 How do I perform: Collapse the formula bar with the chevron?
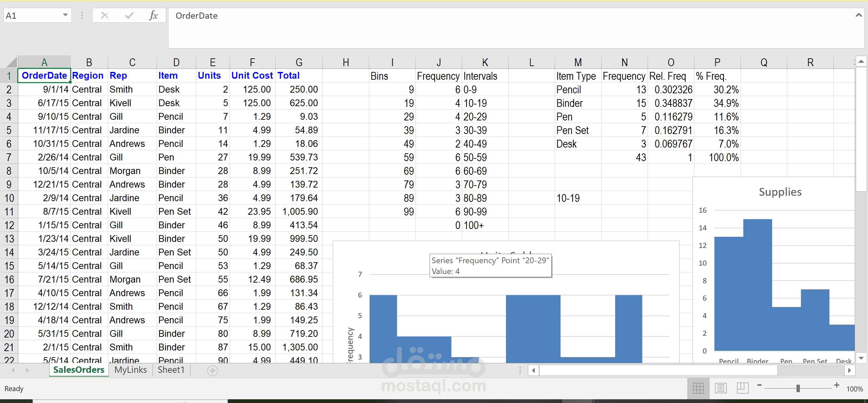click(x=859, y=15)
